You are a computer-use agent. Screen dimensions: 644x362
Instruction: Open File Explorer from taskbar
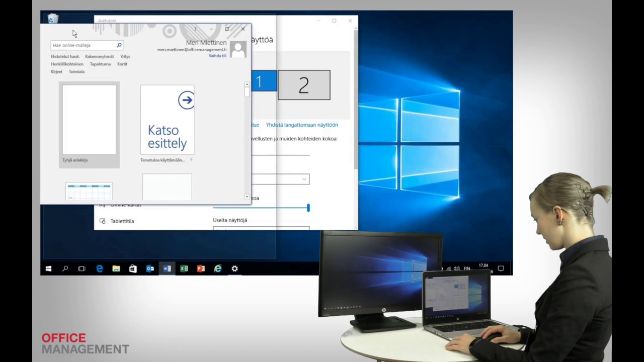pyautogui.click(x=116, y=269)
